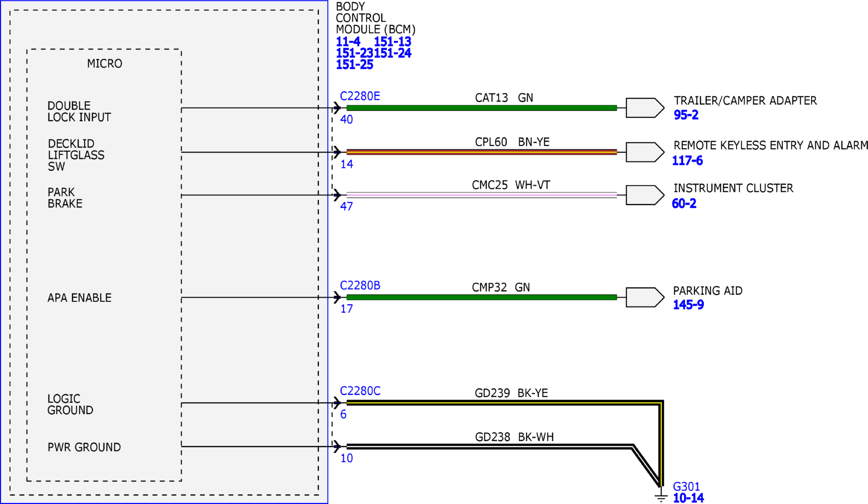Viewport: 868px width, 504px height.
Task: Click wire label CAT13 GN
Action: [504, 98]
